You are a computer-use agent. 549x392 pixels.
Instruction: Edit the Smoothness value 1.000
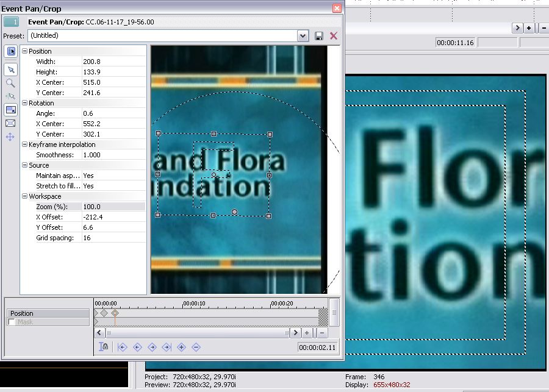[114, 155]
